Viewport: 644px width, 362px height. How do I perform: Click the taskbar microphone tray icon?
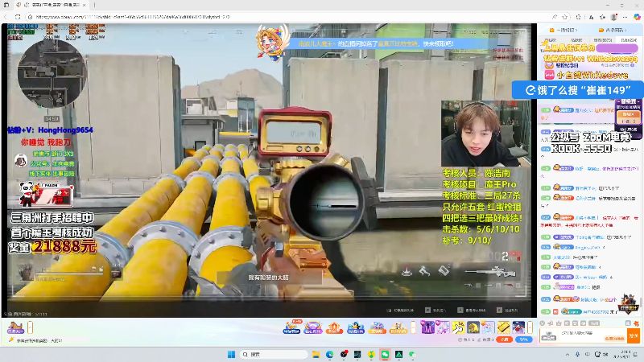577,354
